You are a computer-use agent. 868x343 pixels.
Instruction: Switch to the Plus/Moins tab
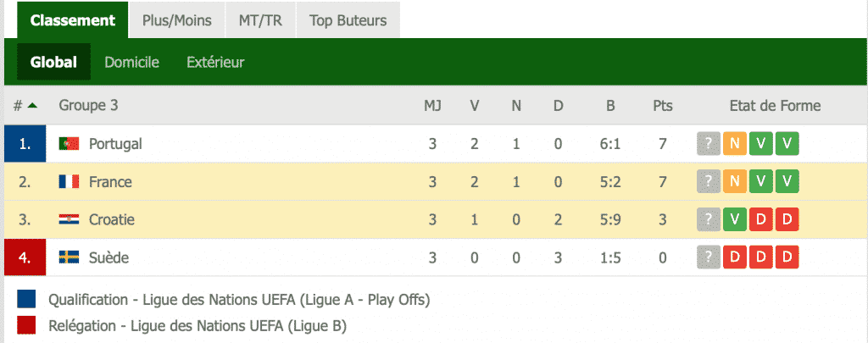coord(177,20)
